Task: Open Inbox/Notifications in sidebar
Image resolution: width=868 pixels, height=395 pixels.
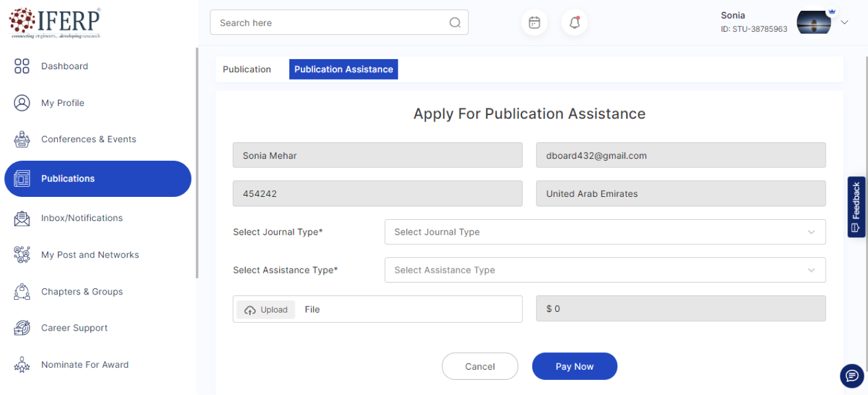Action: pos(81,218)
